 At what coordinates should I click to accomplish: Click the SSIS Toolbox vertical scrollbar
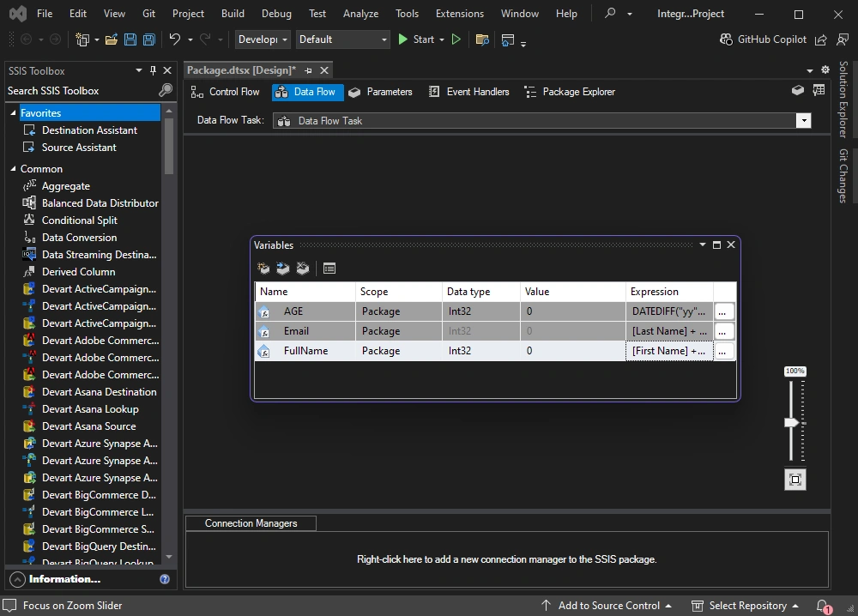[168, 146]
